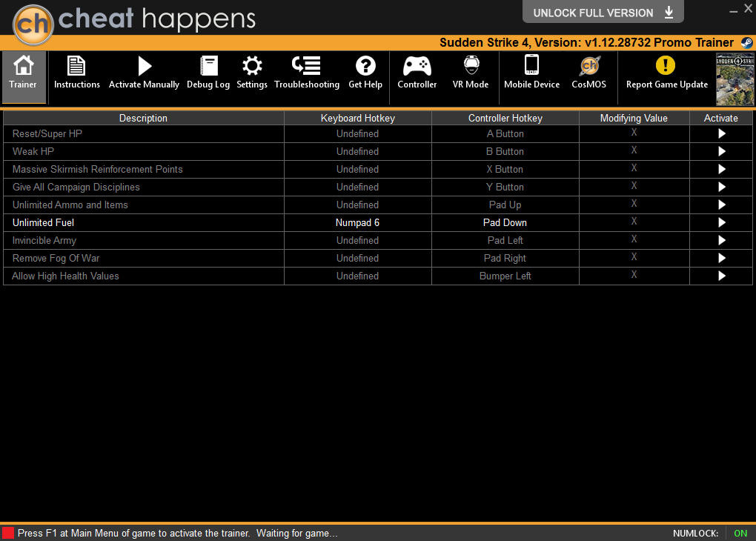756x541 pixels.
Task: Click the Modifying Value column header
Action: tap(634, 118)
